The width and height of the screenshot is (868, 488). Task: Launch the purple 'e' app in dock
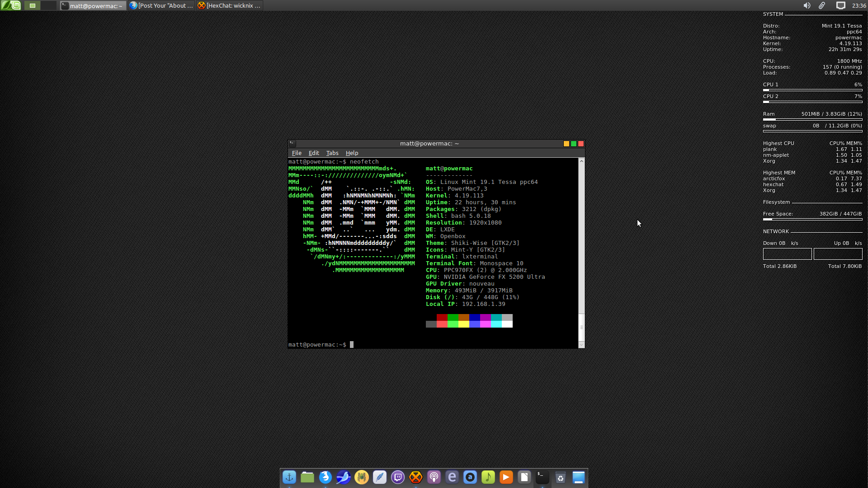(452, 477)
